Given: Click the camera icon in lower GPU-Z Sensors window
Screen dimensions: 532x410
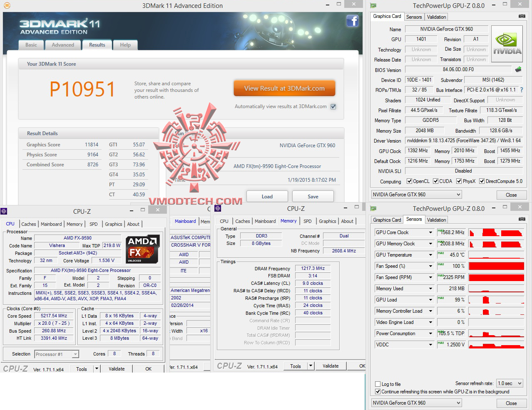Looking at the screenshot, I should click(522, 219).
